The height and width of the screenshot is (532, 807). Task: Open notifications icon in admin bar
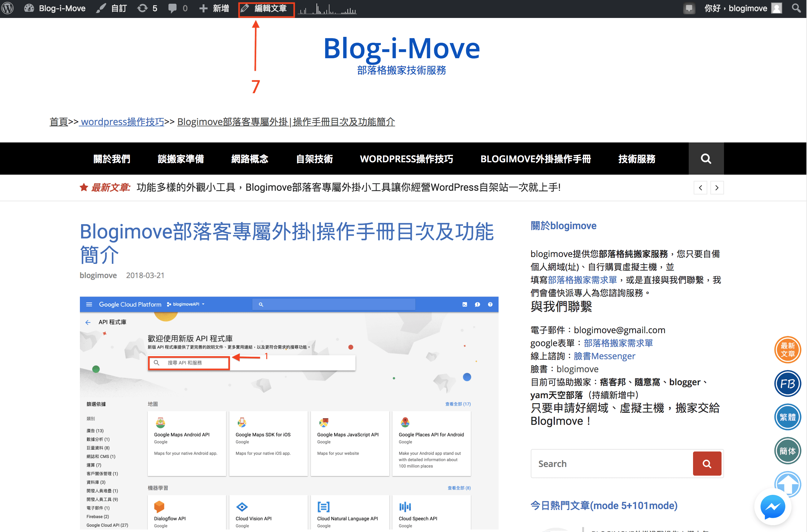[x=688, y=8]
